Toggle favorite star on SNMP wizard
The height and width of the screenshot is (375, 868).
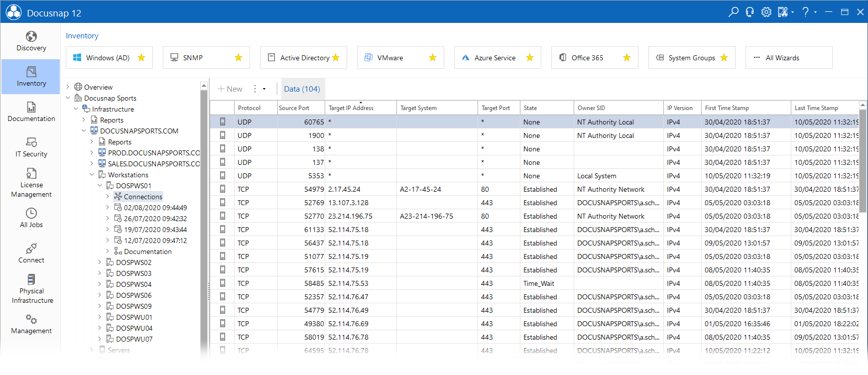tap(239, 58)
